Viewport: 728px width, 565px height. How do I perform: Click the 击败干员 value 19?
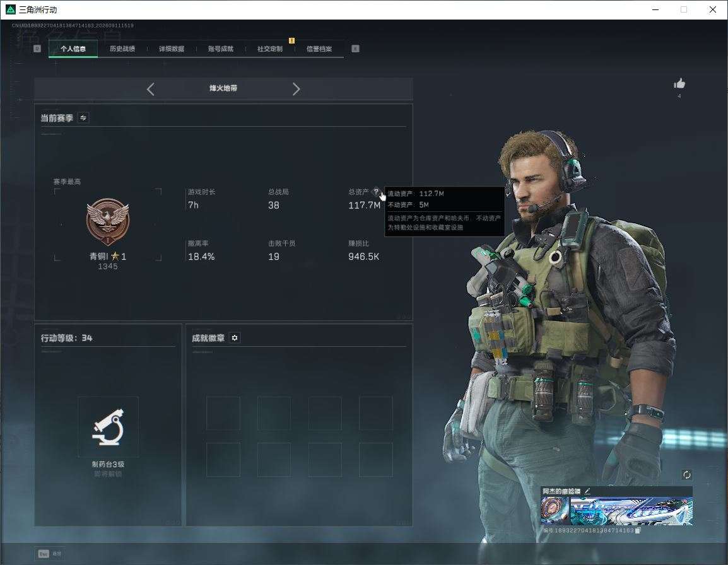point(273,256)
